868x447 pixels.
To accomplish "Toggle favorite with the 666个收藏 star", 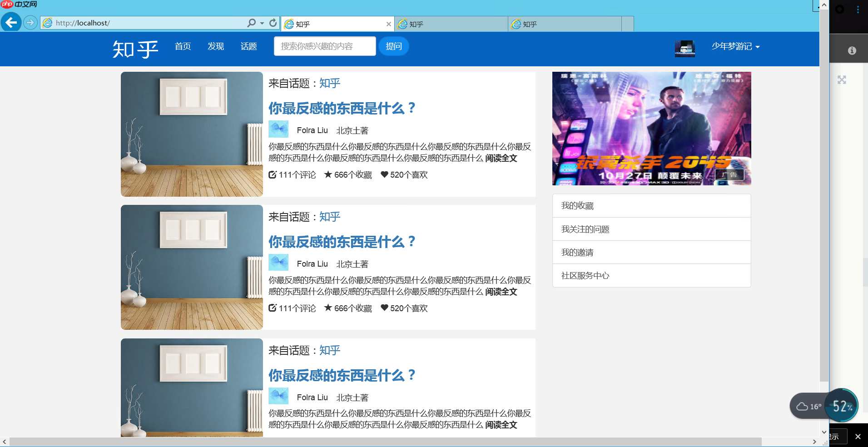I will pos(327,174).
